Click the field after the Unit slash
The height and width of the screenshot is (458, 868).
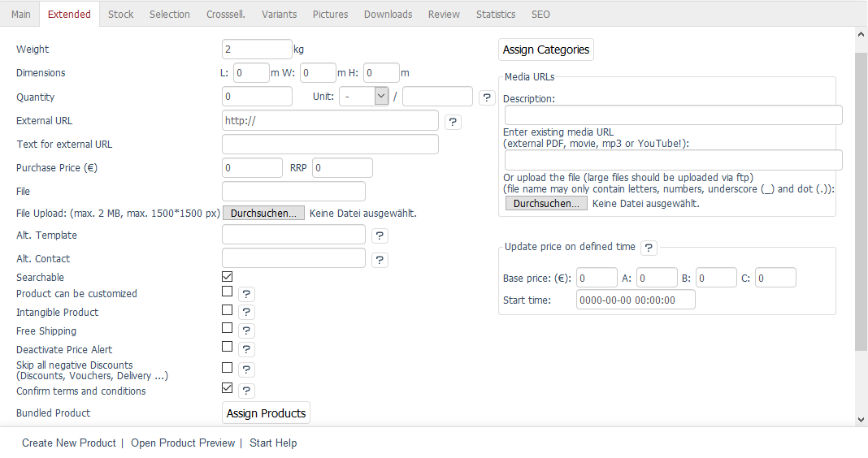point(437,97)
